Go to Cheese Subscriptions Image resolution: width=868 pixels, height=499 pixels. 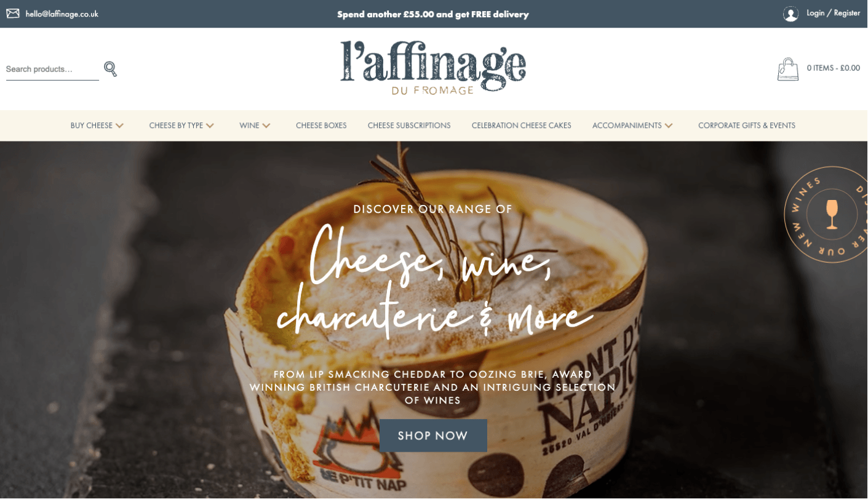409,126
